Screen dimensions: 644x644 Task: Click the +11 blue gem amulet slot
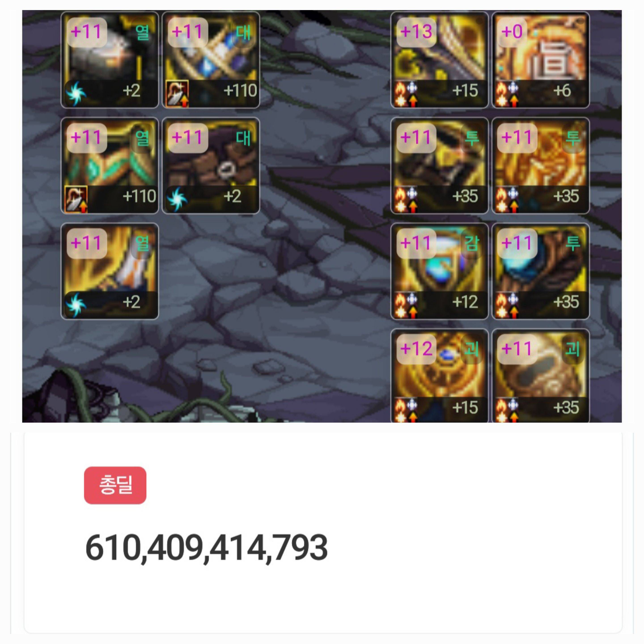tap(439, 271)
